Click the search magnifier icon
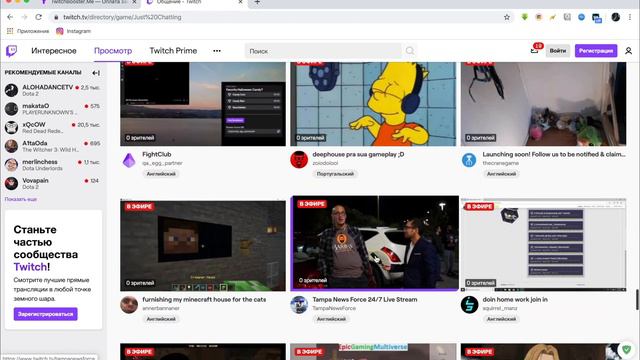The image size is (640, 360). tap(410, 51)
